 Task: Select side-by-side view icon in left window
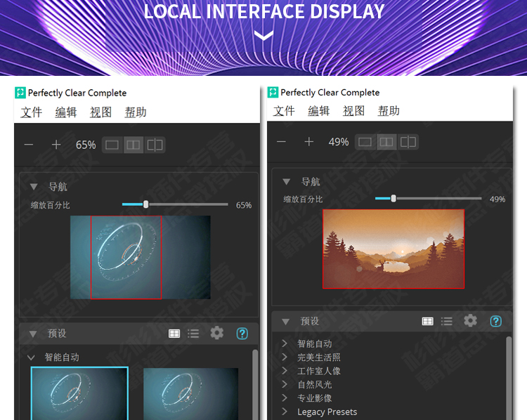134,145
